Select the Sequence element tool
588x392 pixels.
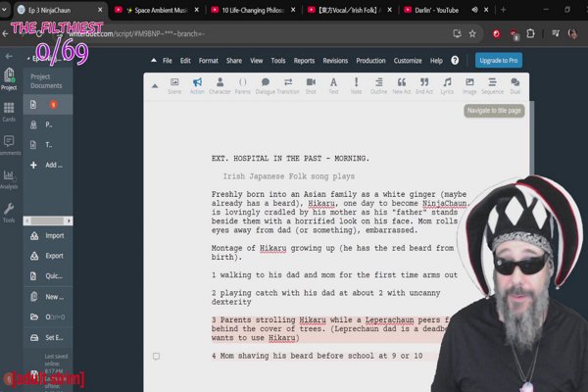492,86
